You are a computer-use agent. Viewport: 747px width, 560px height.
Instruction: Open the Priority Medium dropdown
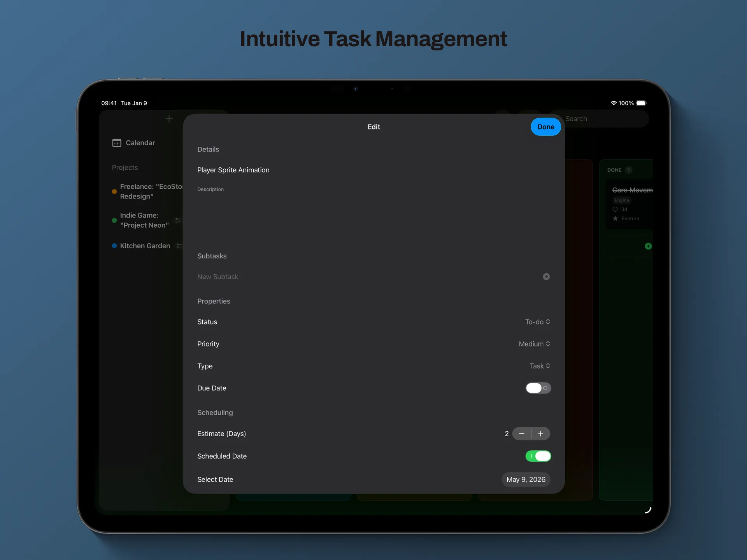click(534, 344)
